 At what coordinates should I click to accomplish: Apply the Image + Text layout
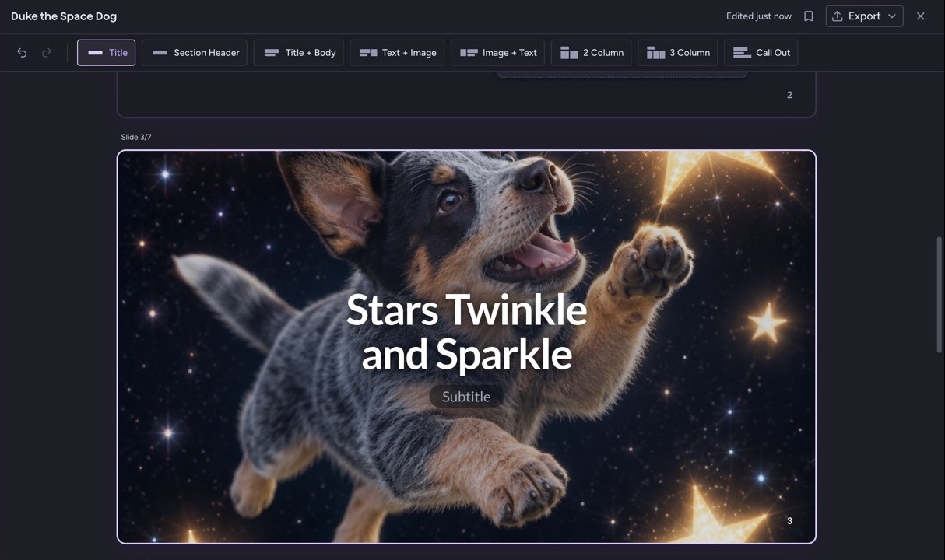coord(498,53)
